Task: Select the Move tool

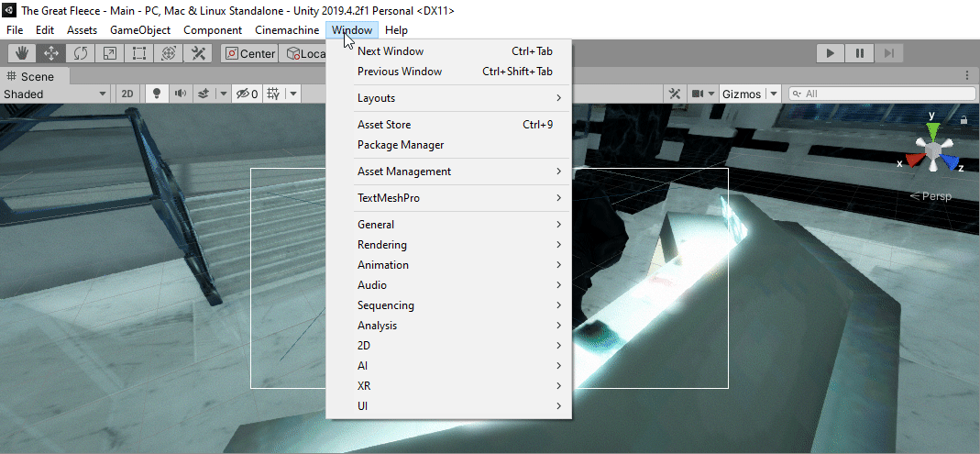Action: coord(50,54)
